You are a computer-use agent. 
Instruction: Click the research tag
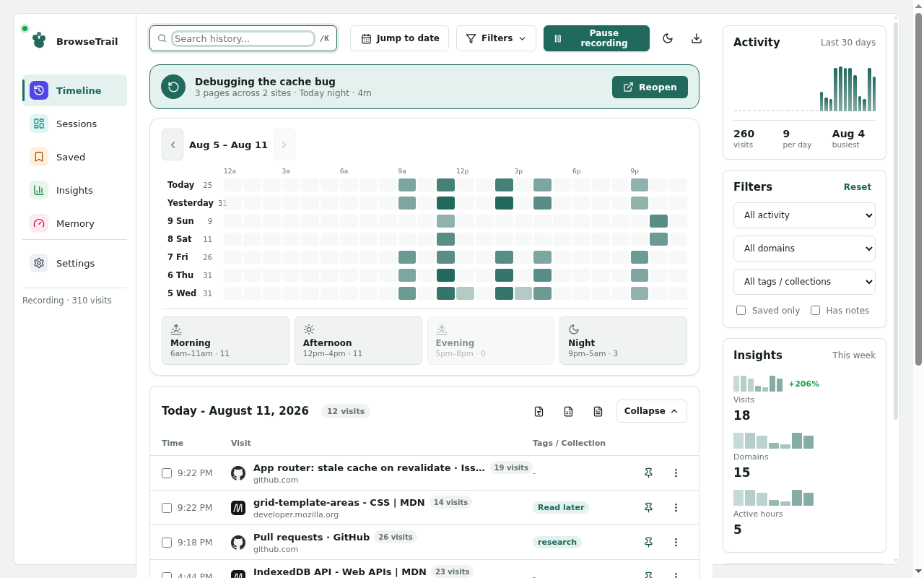pos(557,542)
